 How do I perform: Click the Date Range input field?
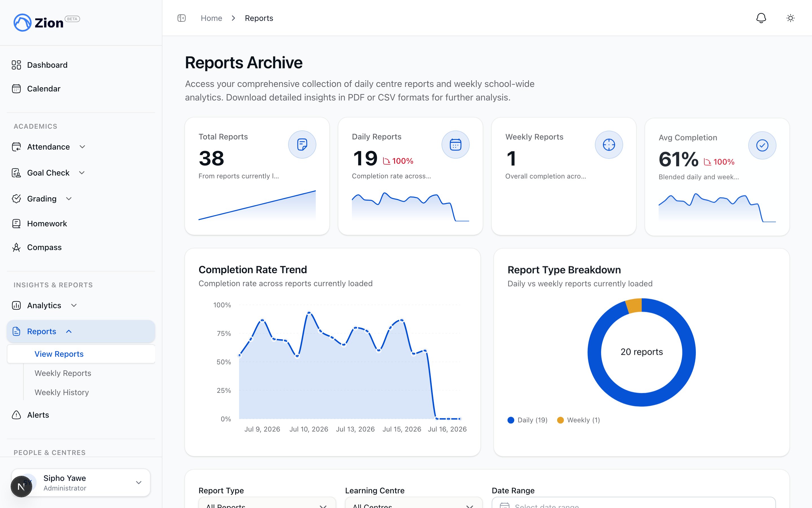click(x=634, y=503)
